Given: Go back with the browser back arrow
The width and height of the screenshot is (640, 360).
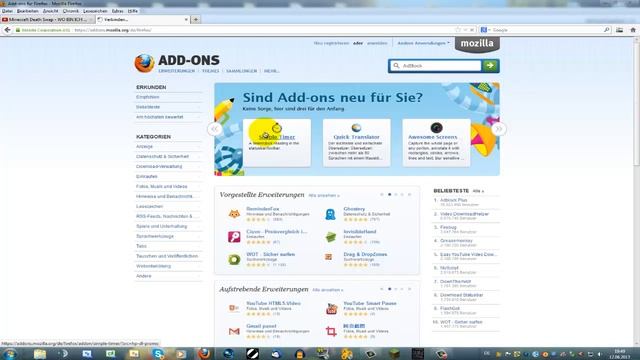Looking at the screenshot, I should click(x=7, y=30).
